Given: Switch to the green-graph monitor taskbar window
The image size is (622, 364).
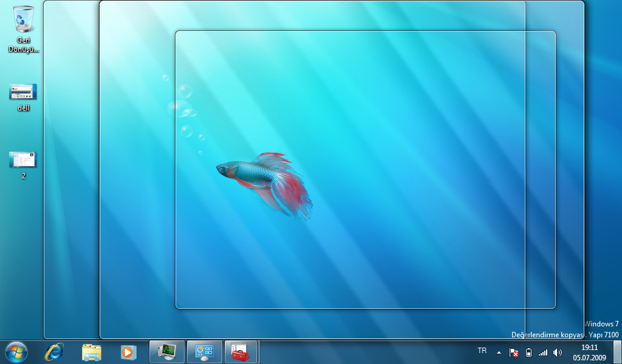Looking at the screenshot, I should coord(167,352).
